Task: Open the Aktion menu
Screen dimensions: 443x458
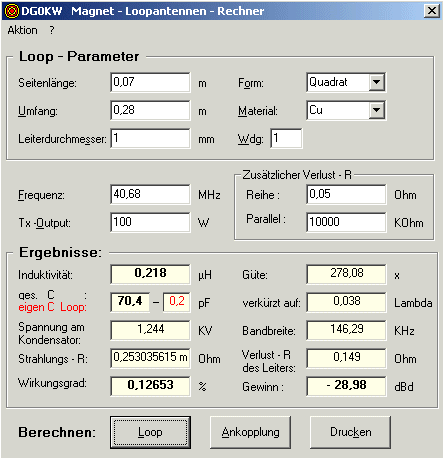Action: (x=22, y=30)
